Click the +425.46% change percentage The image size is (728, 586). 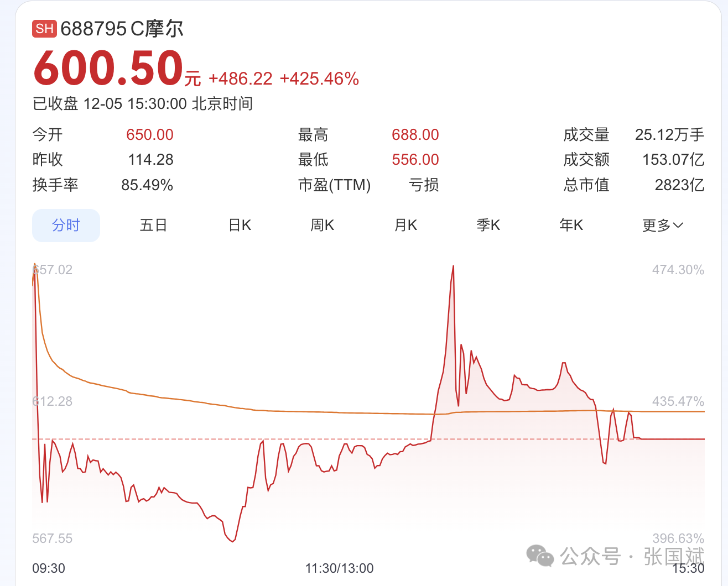tap(319, 79)
